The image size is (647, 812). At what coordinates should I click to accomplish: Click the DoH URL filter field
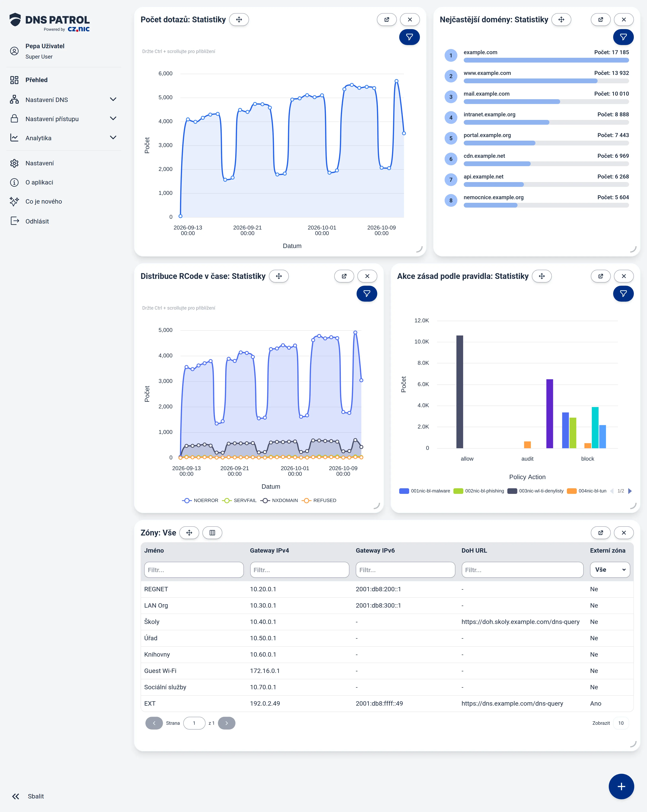tap(522, 570)
